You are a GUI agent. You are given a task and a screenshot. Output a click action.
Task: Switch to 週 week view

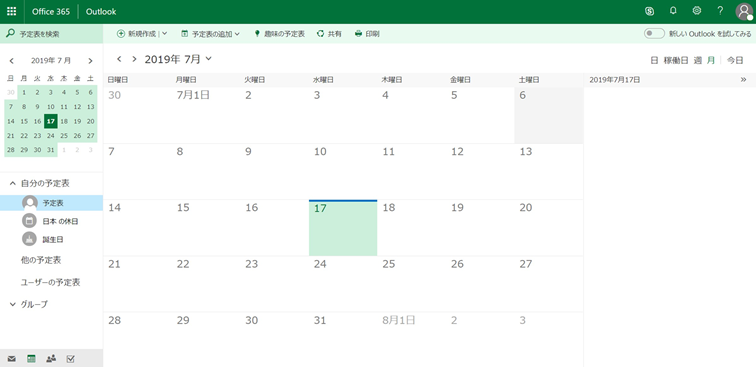(698, 60)
